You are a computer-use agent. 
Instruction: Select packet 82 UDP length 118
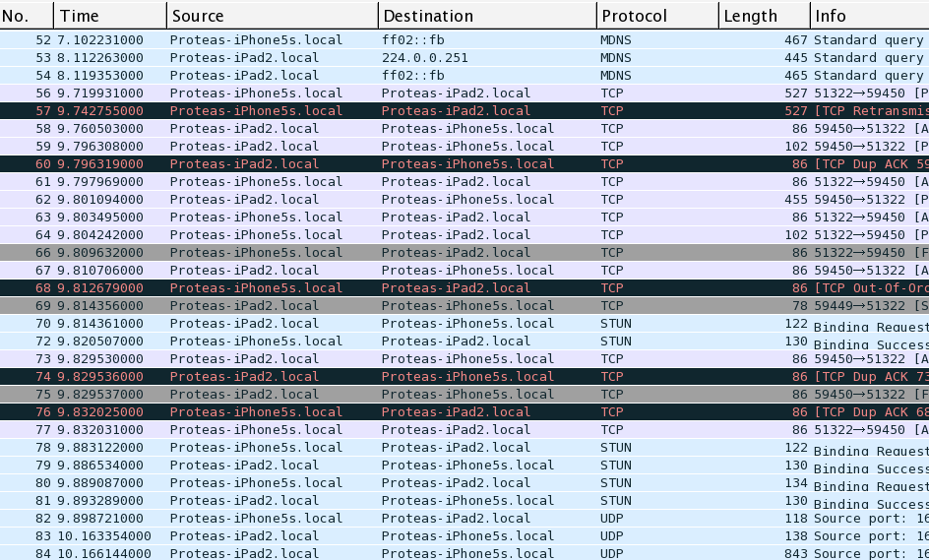point(464,519)
